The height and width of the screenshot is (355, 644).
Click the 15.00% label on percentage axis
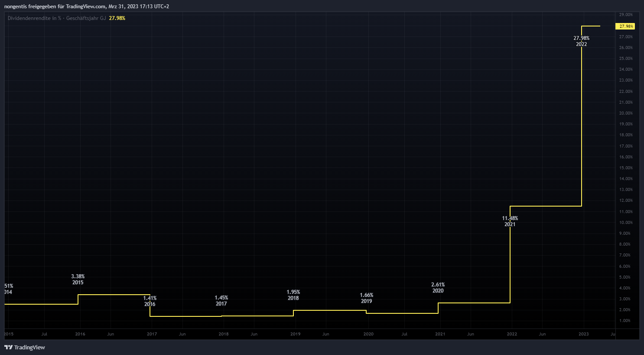coord(626,168)
